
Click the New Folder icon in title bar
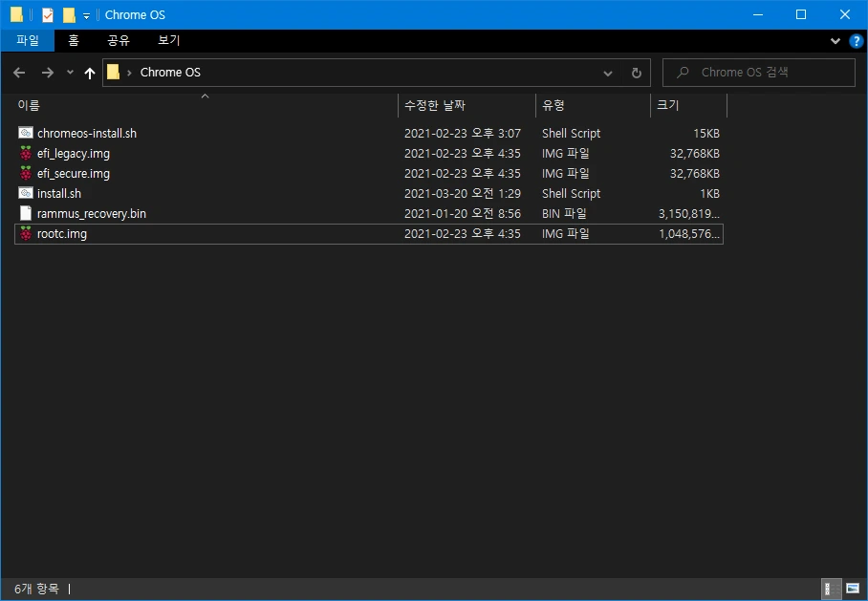click(x=69, y=15)
